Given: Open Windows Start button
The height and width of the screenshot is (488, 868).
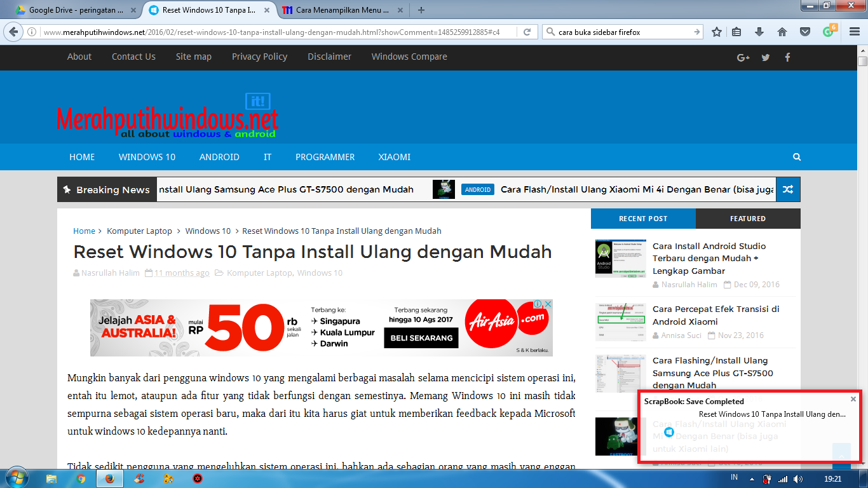Looking at the screenshot, I should [17, 478].
